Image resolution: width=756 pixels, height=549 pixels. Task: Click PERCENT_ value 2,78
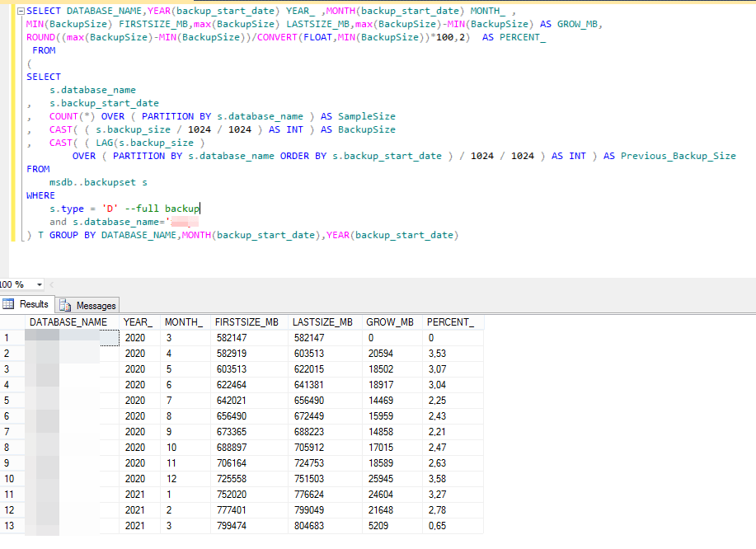(x=453, y=510)
